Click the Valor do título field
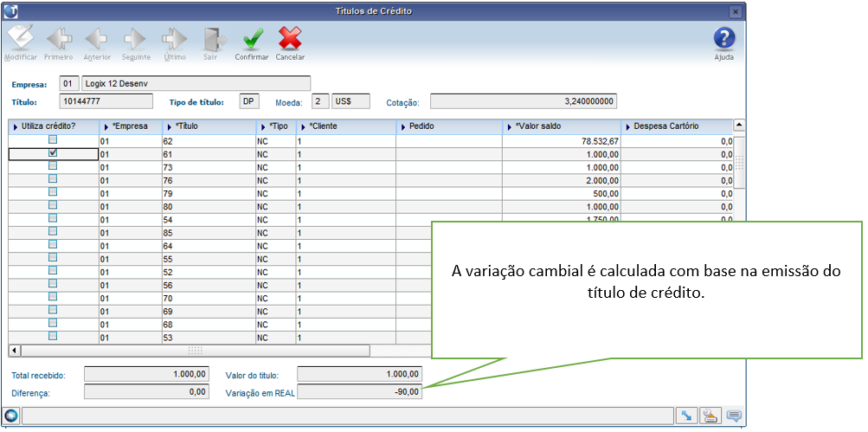The width and height of the screenshot is (868, 432). (359, 374)
